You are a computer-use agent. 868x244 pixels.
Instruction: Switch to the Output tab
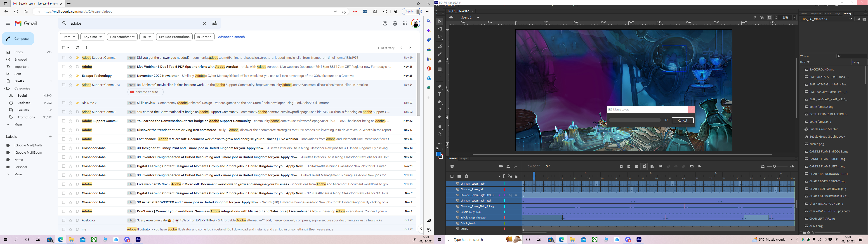click(464, 158)
